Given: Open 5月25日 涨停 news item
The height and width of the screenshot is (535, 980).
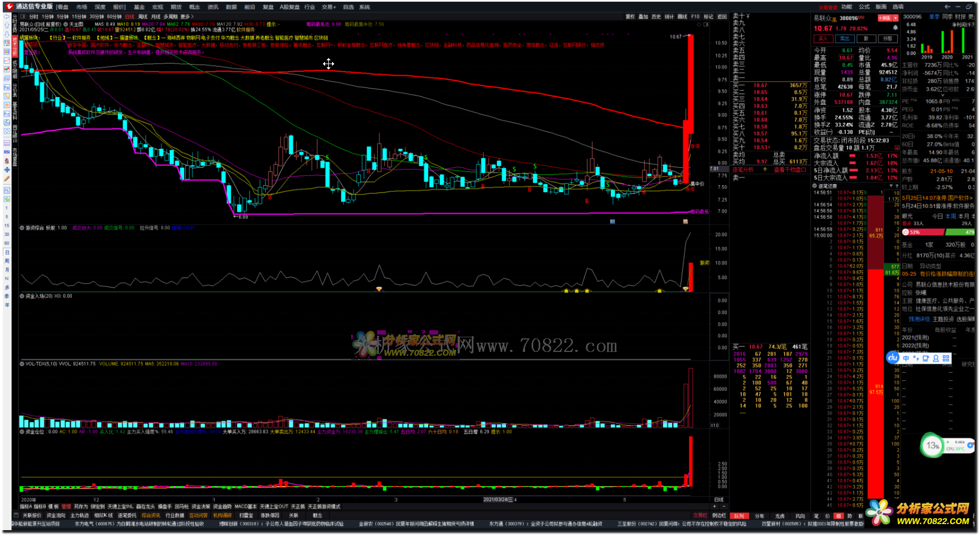Looking at the screenshot, I should click(x=938, y=198).
